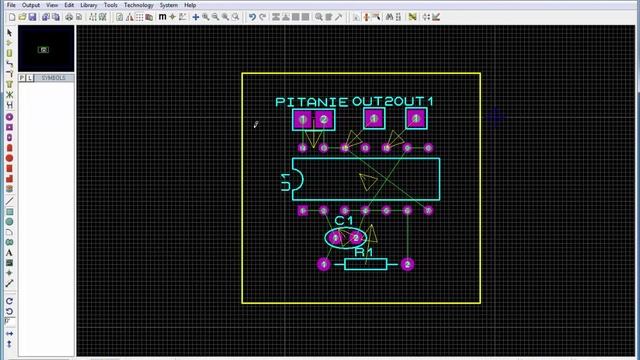Viewport: 640px width, 360px height.
Task: Click the 'PITANIE' label text
Action: 312,102
